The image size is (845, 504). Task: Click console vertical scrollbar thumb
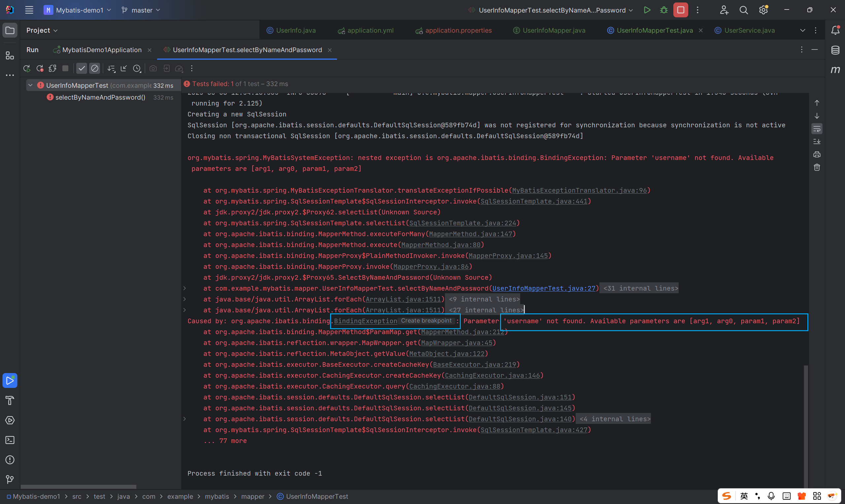point(806,426)
